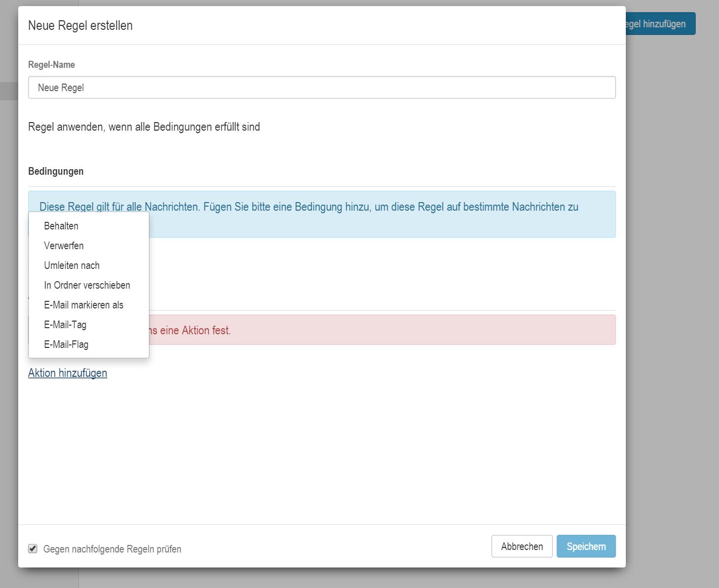This screenshot has width=719, height=588.
Task: Click the Regel-Name text input field
Action: (322, 88)
